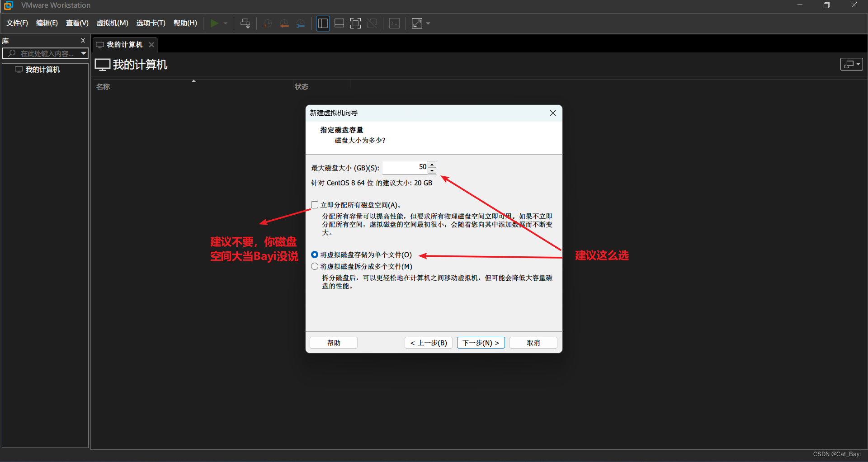868x462 pixels.
Task: Click the library search input field
Action: click(42, 53)
